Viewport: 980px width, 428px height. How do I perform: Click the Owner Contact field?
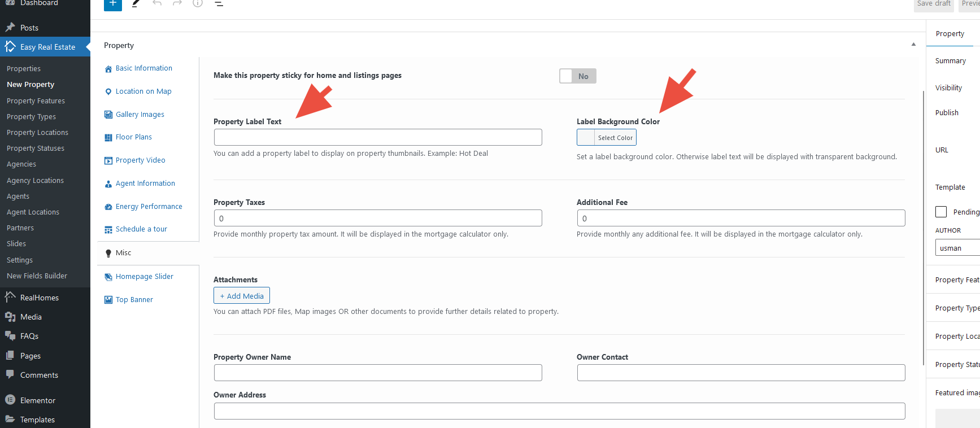(x=741, y=373)
